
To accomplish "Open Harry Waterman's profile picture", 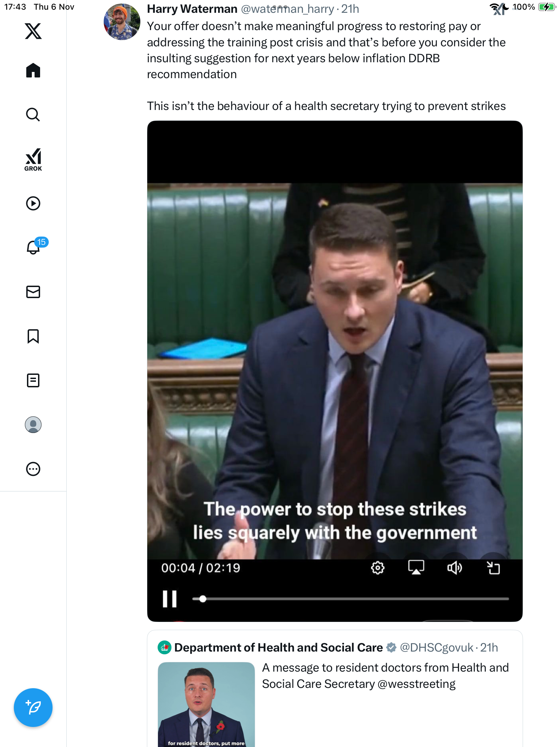I will click(122, 22).
